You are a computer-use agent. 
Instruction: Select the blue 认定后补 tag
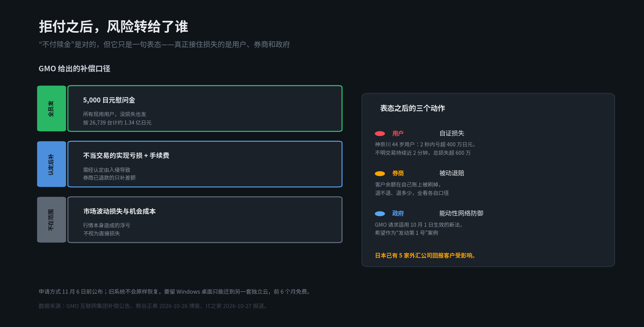click(x=51, y=164)
